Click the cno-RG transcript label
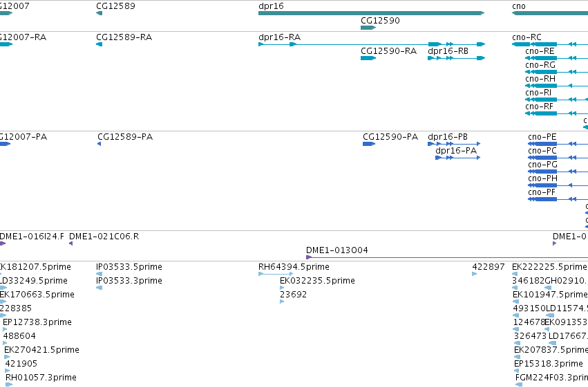Image resolution: width=588 pixels, height=388 pixels. (540, 65)
